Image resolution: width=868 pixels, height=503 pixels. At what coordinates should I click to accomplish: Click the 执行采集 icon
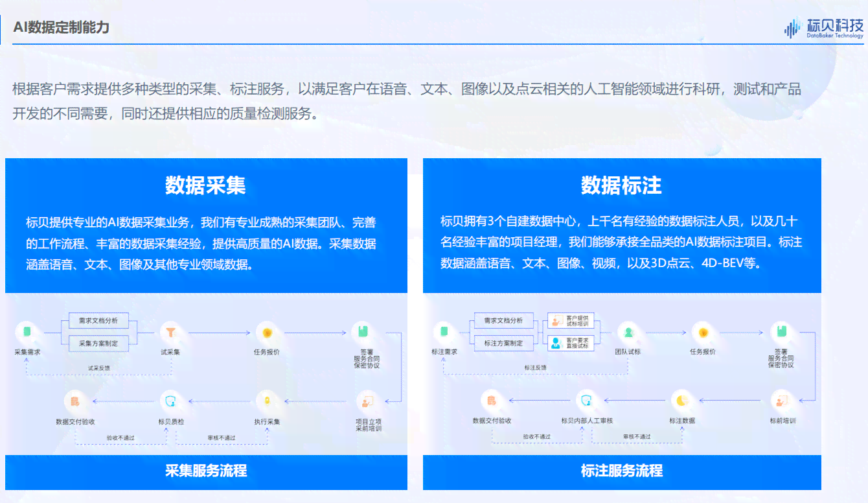coord(267,401)
